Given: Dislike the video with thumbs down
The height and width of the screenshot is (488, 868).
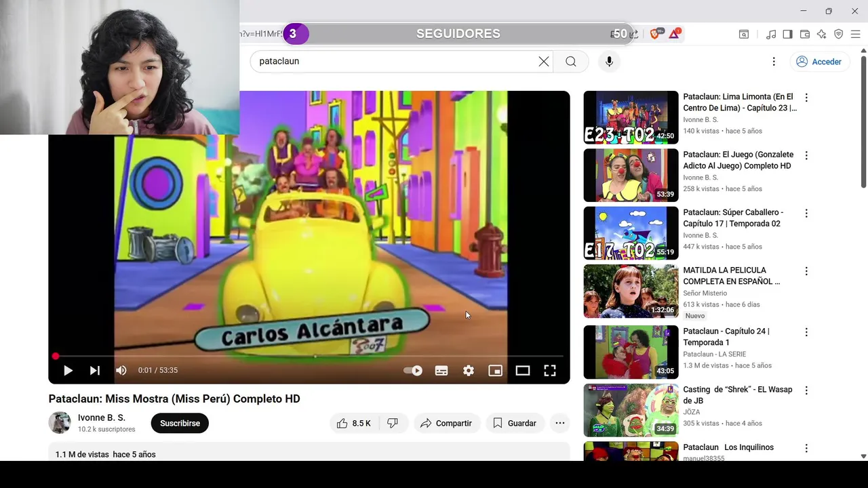Looking at the screenshot, I should 393,423.
